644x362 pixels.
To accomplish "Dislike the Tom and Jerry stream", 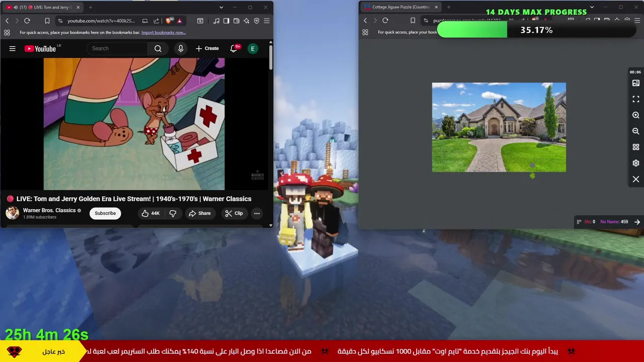I will 173,213.
